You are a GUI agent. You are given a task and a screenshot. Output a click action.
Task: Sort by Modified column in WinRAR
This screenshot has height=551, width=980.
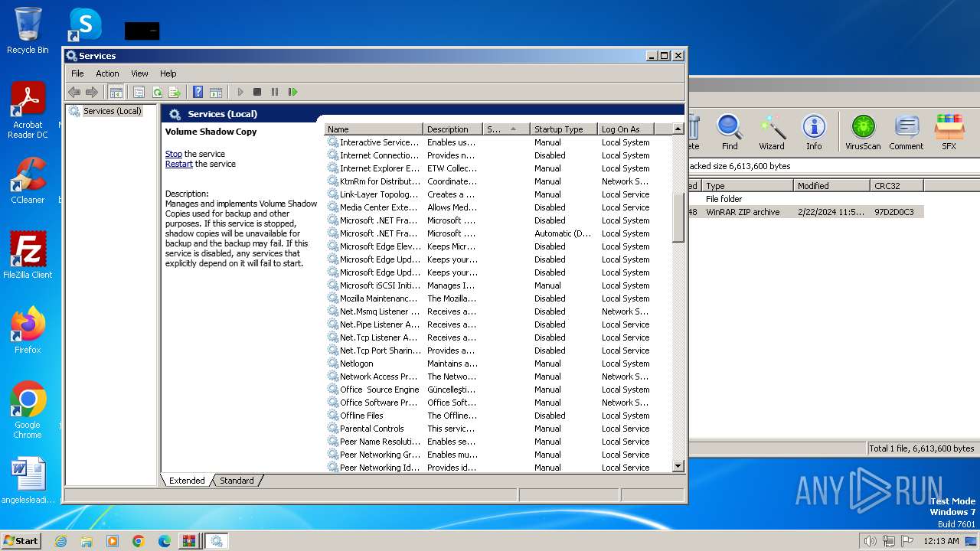[831, 186]
